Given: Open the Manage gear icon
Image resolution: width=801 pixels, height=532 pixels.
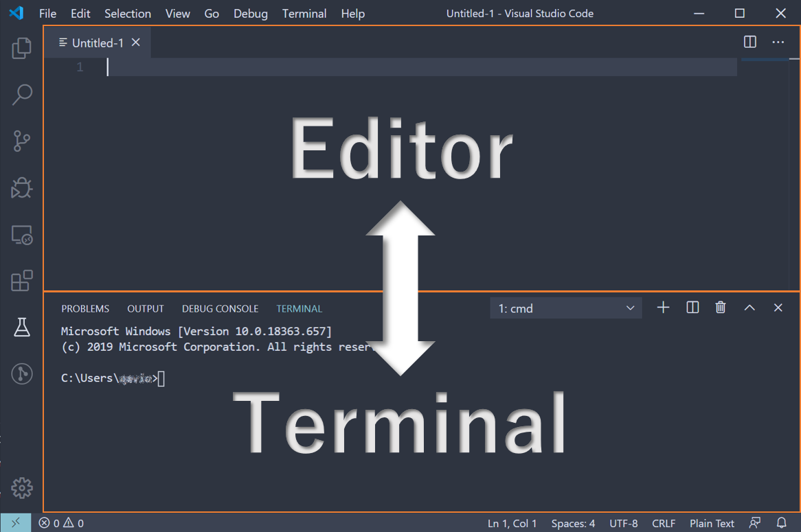Looking at the screenshot, I should click(21, 488).
